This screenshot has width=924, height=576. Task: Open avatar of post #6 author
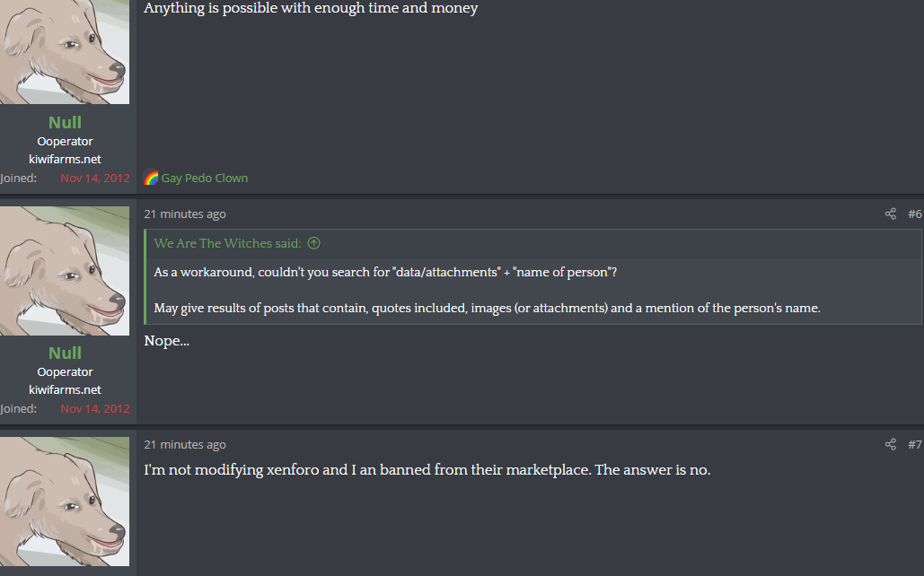[x=65, y=271]
